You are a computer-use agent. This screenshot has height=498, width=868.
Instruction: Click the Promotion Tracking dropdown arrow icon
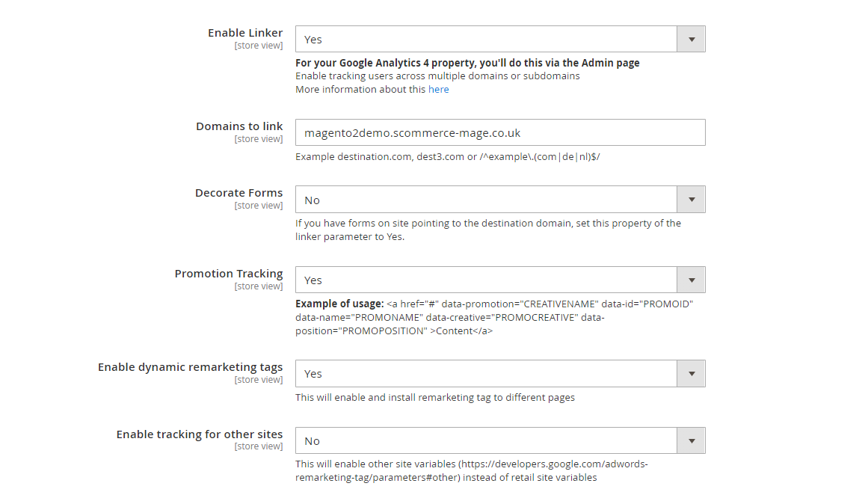tap(692, 280)
